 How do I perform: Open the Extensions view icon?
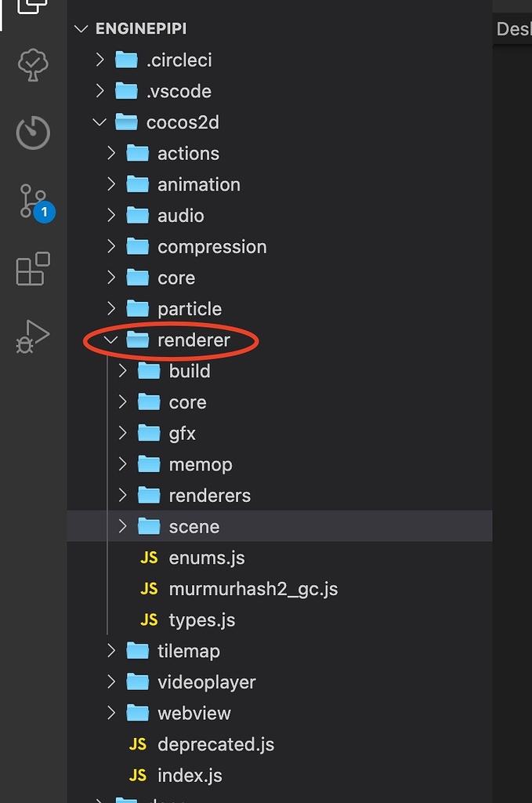point(33,269)
